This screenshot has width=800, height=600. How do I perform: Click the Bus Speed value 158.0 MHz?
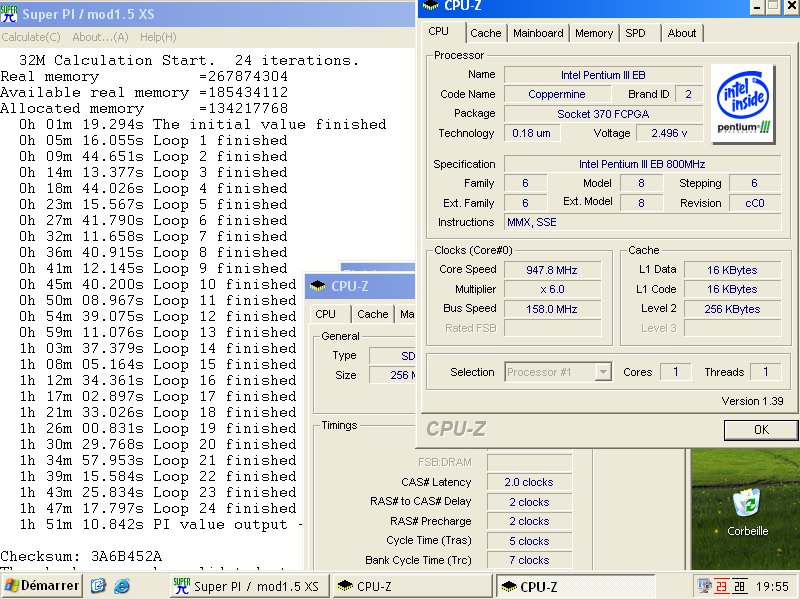coord(552,309)
